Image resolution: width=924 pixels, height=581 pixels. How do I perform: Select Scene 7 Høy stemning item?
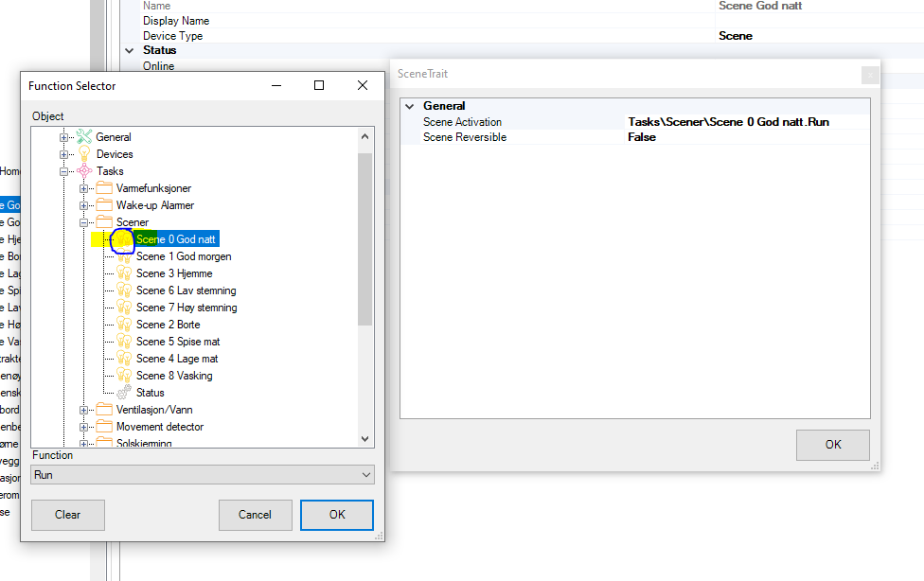tap(187, 308)
